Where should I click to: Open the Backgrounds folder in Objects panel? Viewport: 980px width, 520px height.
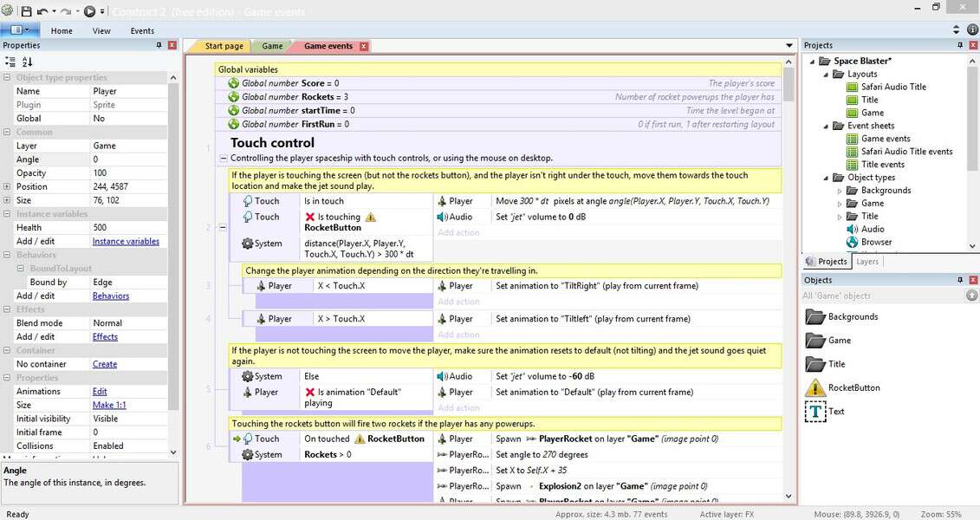[853, 317]
